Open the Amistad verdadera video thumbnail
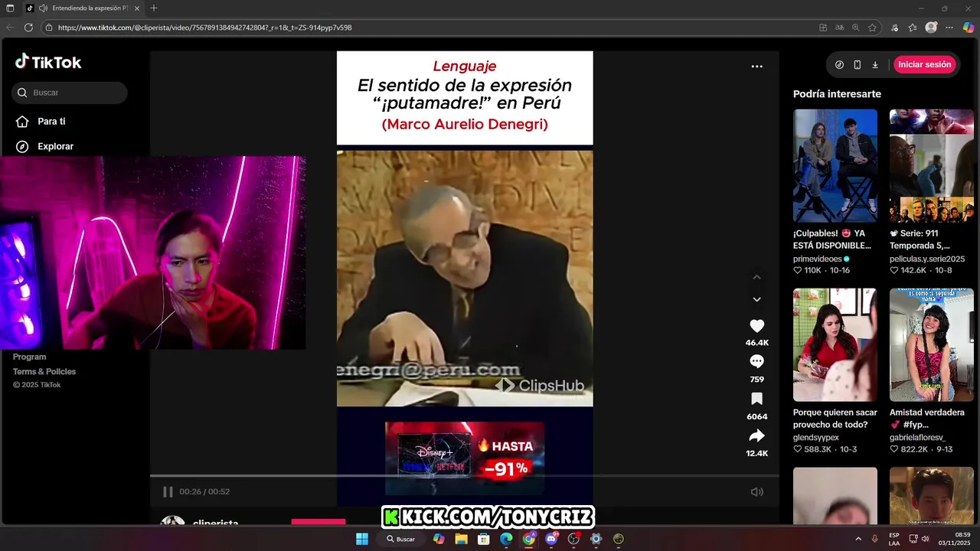 click(x=931, y=344)
